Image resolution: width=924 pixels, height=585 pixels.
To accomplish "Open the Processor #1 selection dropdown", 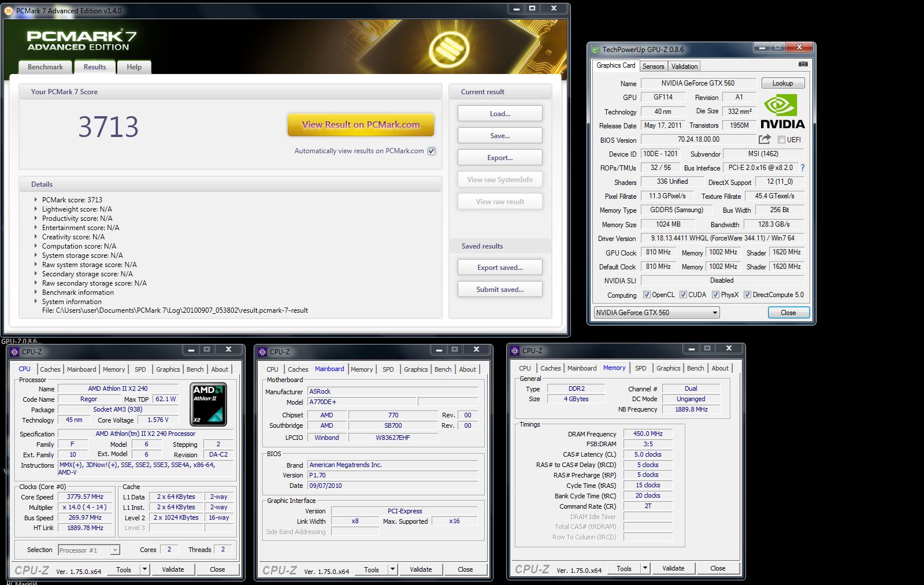I will (x=89, y=550).
